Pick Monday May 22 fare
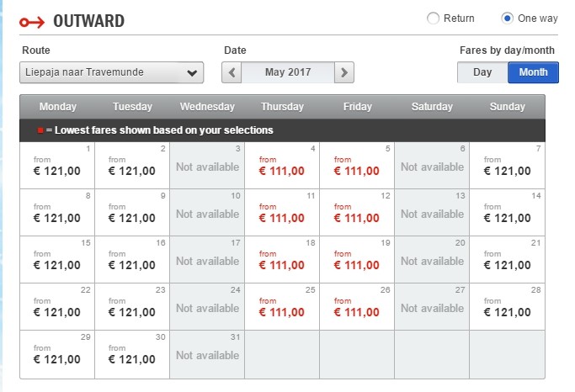This screenshot has width=575, height=392. (57, 307)
